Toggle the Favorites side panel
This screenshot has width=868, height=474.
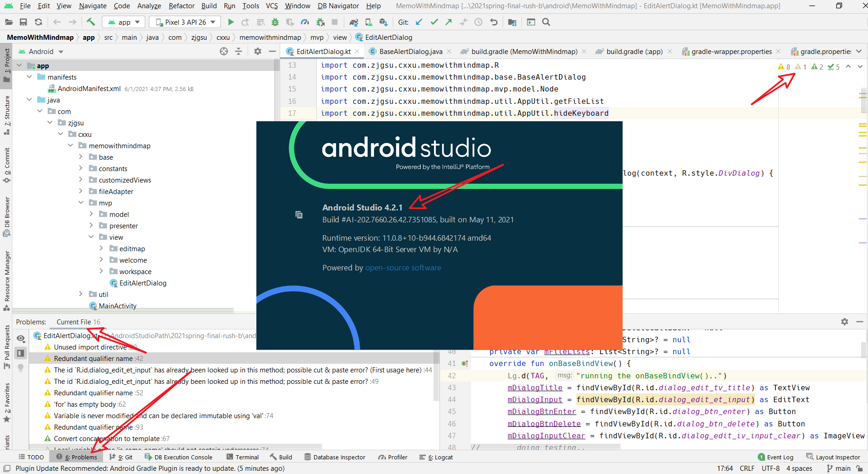tap(6, 403)
